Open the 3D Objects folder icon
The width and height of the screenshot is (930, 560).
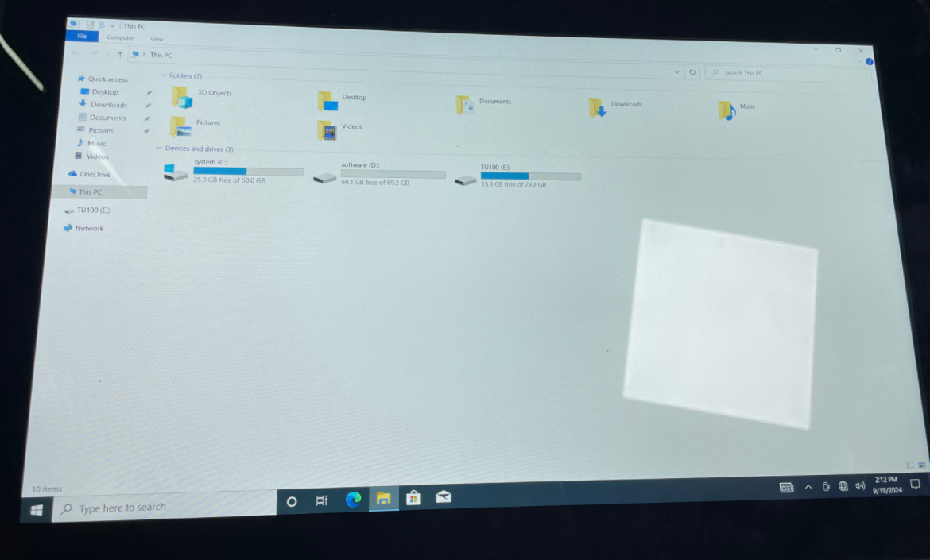(182, 97)
